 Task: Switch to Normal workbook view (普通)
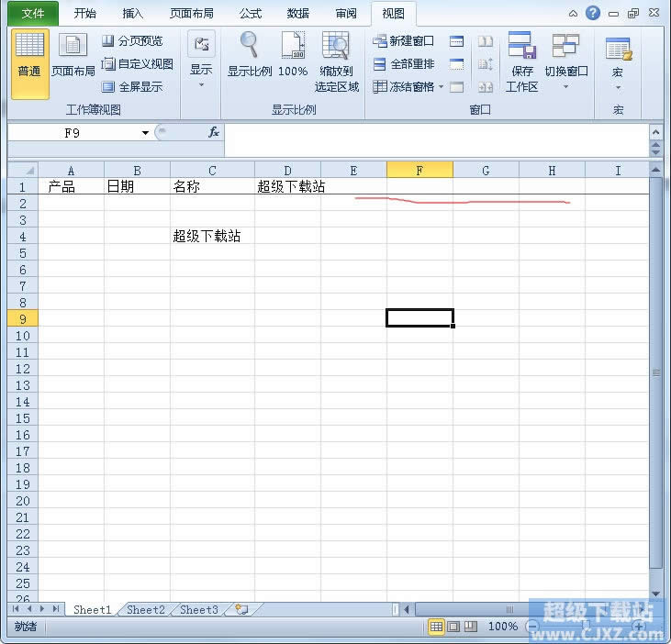point(30,63)
